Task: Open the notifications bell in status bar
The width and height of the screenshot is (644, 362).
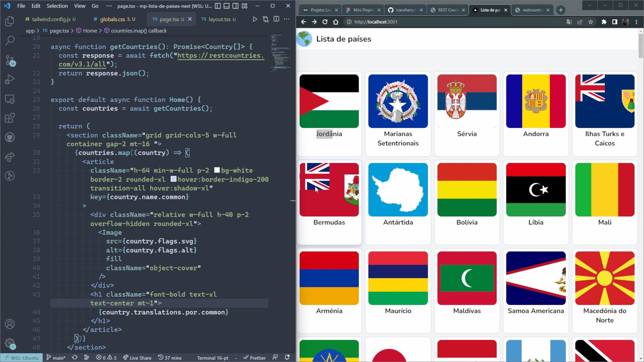Action: (287, 358)
